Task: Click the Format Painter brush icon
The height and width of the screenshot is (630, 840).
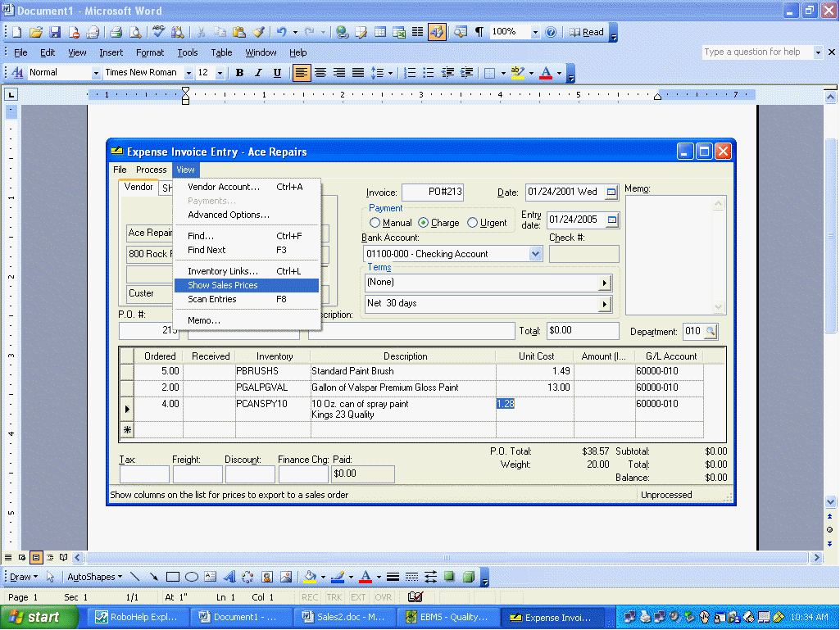Action: 258,32
